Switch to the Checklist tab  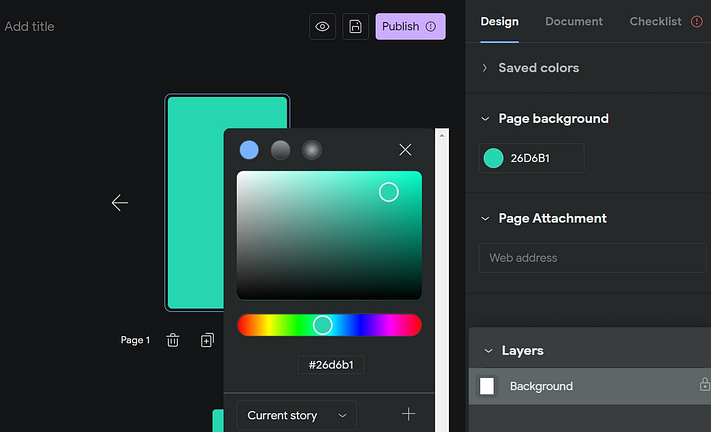(x=655, y=21)
